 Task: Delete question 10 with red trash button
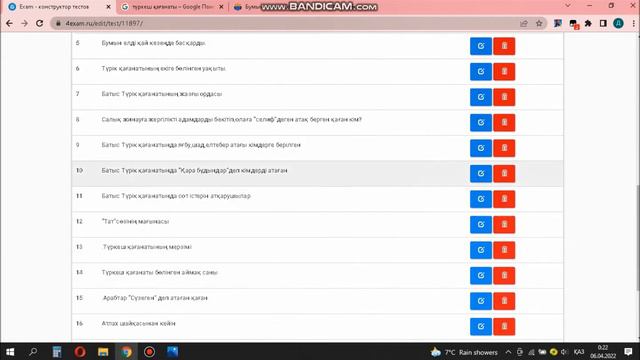coord(504,173)
